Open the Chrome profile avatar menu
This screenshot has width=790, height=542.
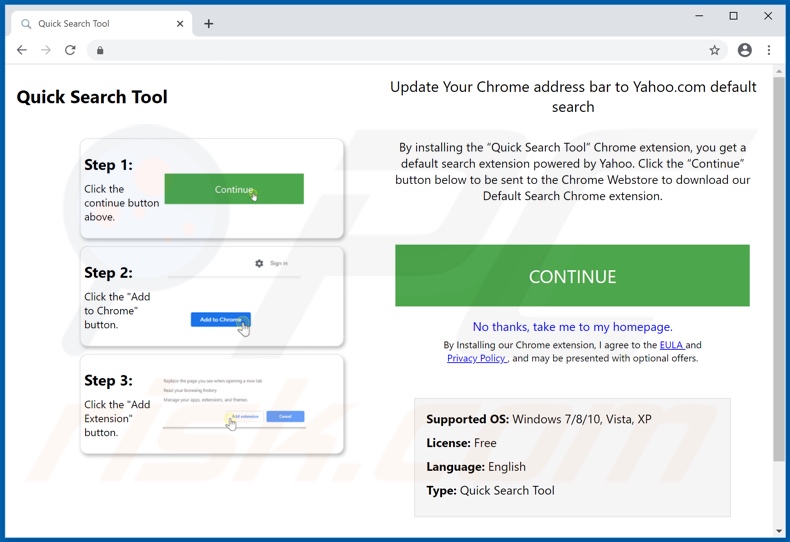tap(745, 50)
